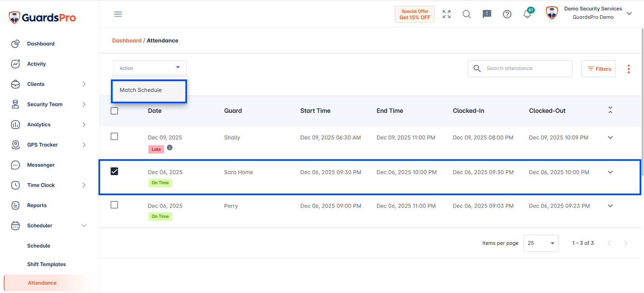Open the feedback message icon
Image resolution: width=644 pixels, height=293 pixels.
click(x=487, y=14)
